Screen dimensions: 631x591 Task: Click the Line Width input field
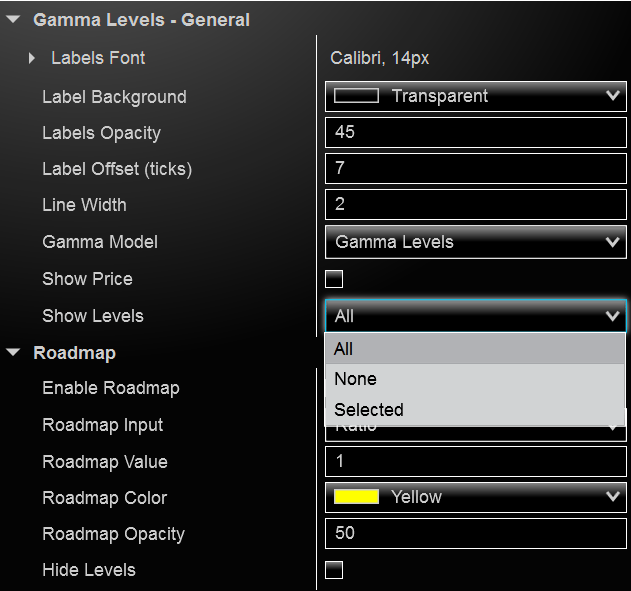click(475, 205)
